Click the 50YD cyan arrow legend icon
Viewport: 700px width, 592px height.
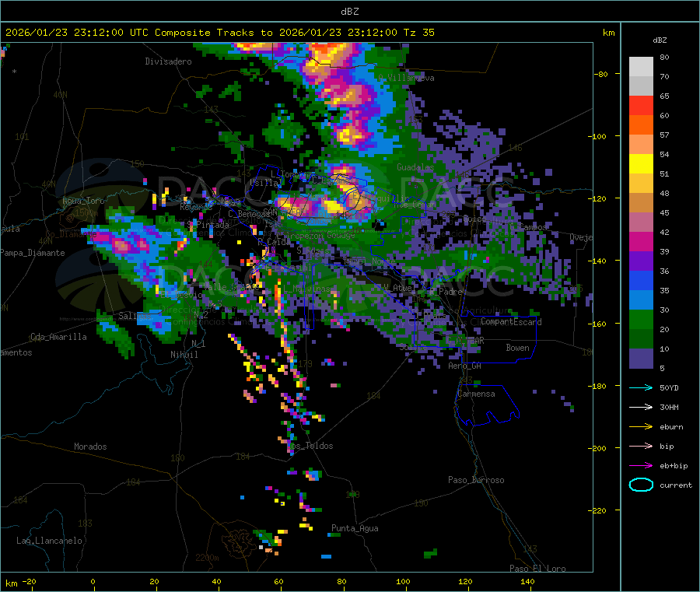[x=641, y=387]
